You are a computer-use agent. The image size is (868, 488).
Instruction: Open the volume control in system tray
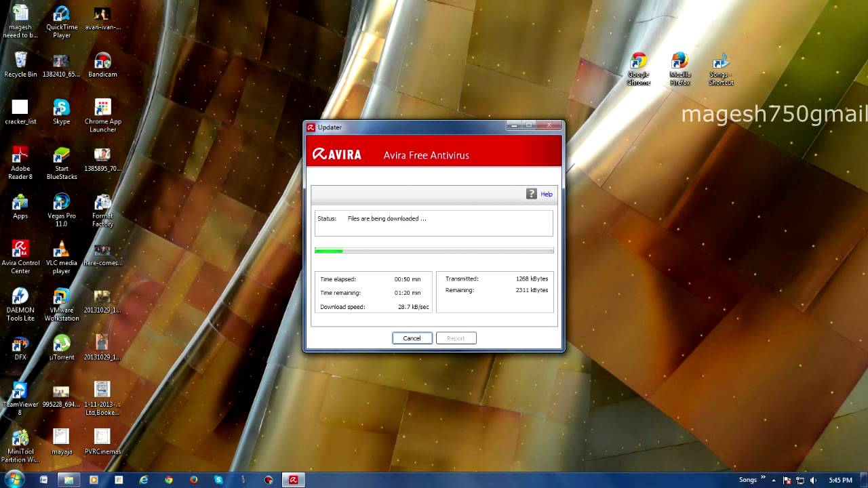coord(813,481)
